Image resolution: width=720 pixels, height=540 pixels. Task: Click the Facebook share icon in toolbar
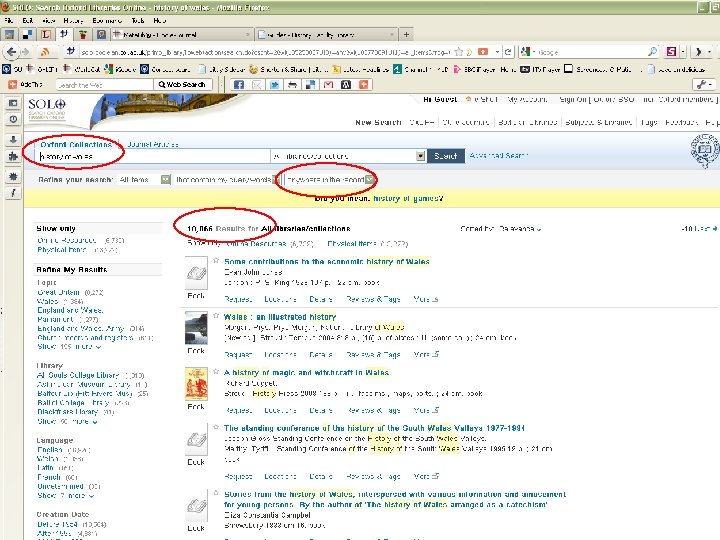(x=239, y=84)
